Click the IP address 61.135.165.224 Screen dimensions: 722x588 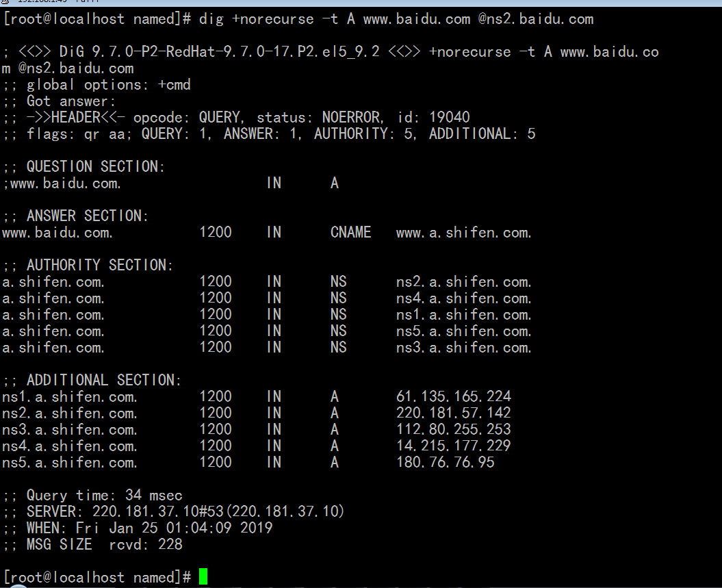pos(454,396)
